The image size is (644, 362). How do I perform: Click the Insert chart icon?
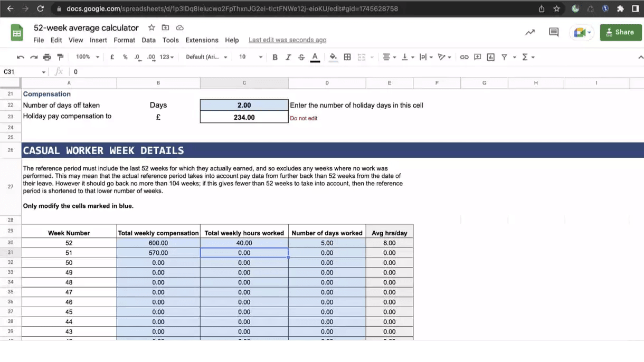[491, 57]
